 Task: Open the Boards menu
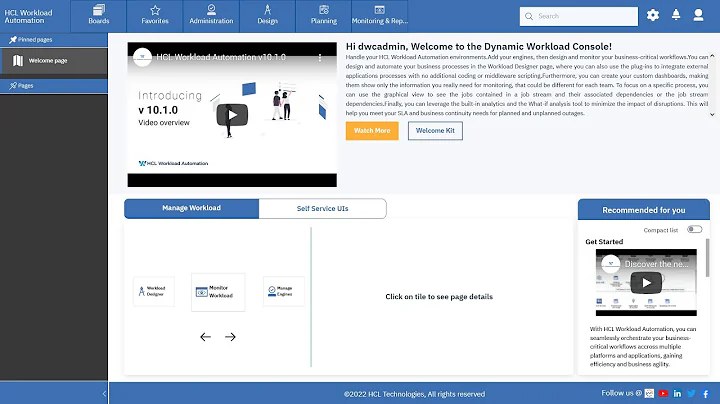(x=98, y=16)
